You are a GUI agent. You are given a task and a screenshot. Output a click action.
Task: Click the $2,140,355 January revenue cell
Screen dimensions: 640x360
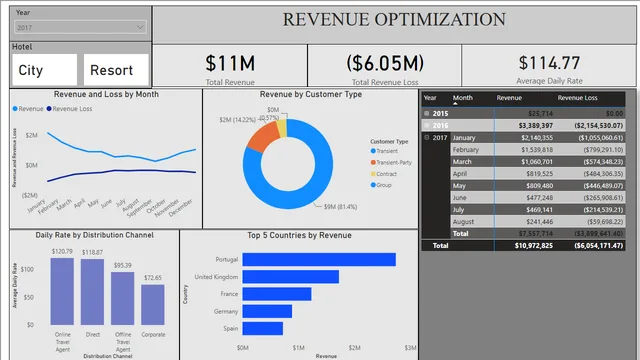[x=537, y=138]
